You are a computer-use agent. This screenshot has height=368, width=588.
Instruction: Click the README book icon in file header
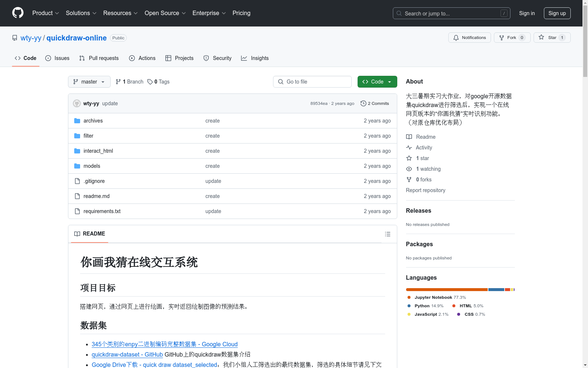(77, 234)
